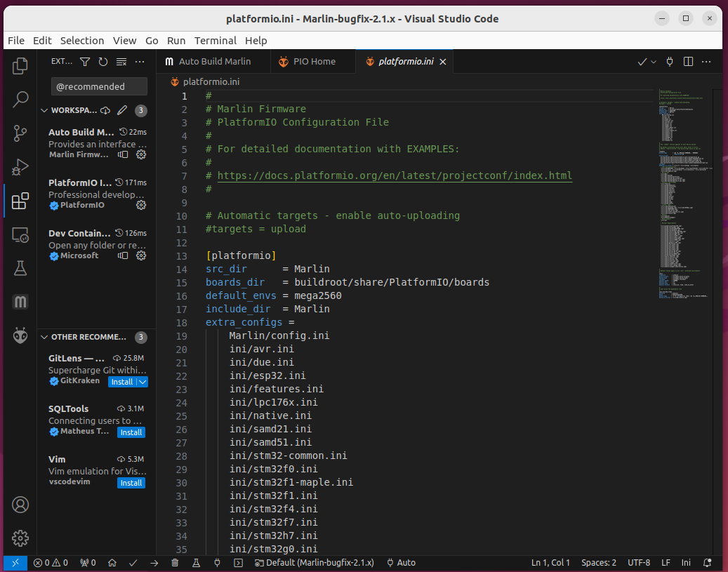Open the Run Task dropdown chevron beside the checkmark

pyautogui.click(x=652, y=61)
